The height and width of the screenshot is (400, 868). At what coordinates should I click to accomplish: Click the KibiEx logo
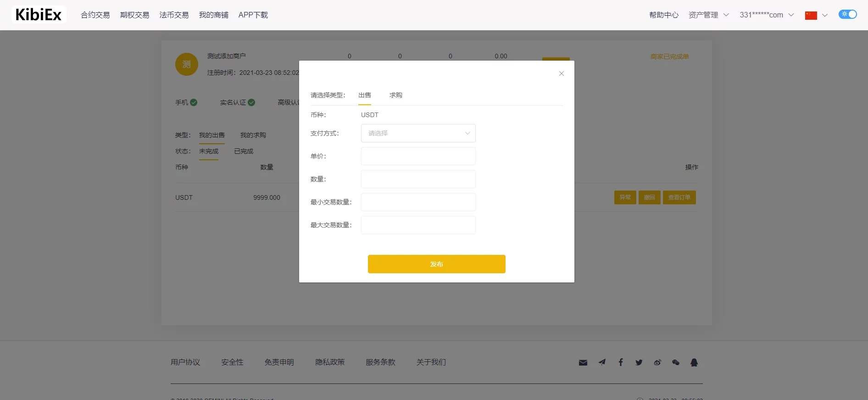coord(39,15)
